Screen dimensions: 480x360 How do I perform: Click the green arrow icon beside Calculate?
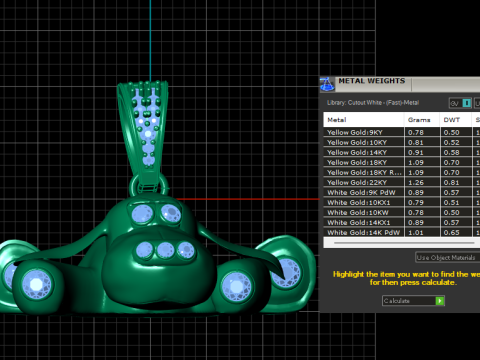(440, 301)
